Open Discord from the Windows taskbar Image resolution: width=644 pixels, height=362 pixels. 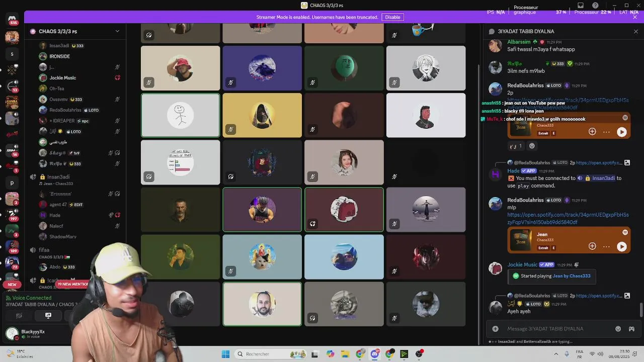point(375,354)
